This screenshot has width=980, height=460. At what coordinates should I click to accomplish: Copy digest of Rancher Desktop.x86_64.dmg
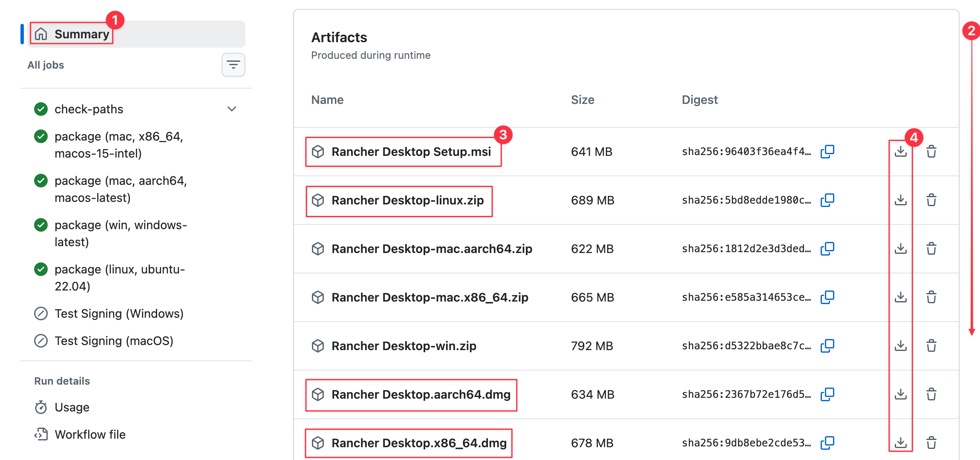point(827,443)
